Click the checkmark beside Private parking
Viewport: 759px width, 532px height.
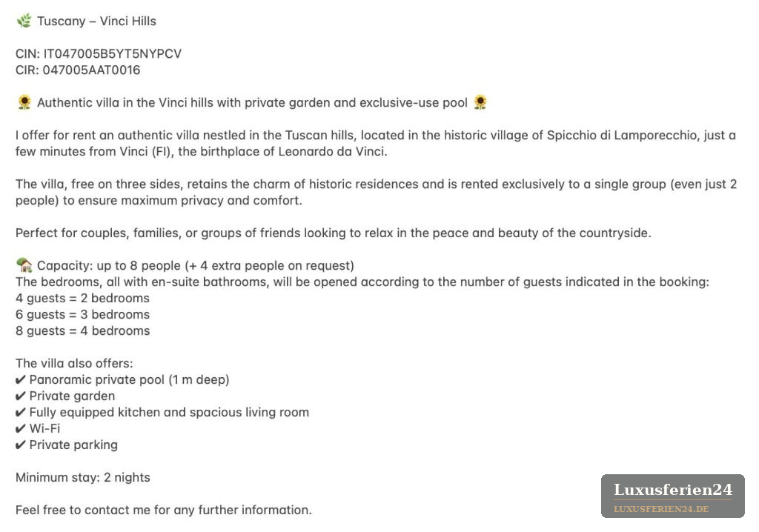[20, 445]
